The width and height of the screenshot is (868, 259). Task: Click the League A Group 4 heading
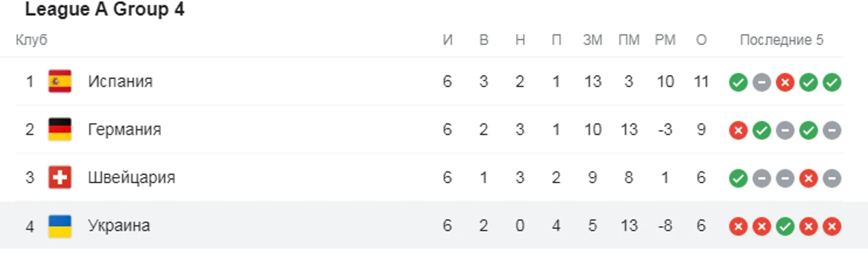pyautogui.click(x=105, y=10)
